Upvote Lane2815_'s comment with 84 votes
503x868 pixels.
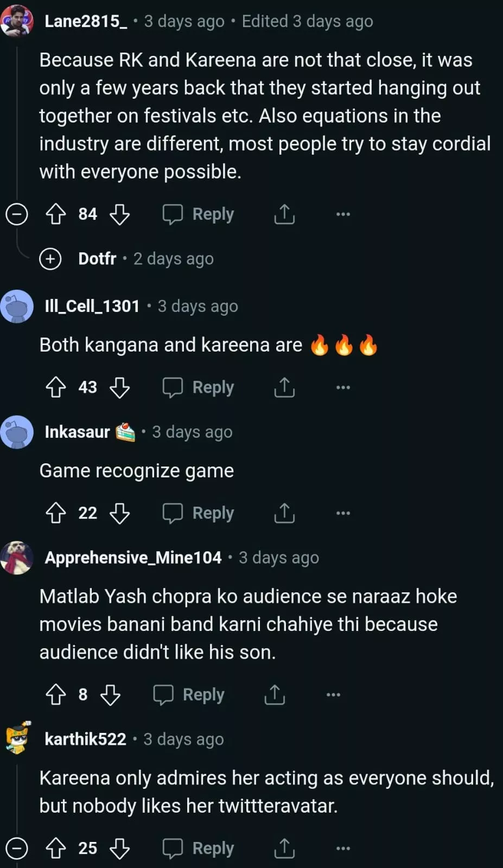click(x=55, y=214)
